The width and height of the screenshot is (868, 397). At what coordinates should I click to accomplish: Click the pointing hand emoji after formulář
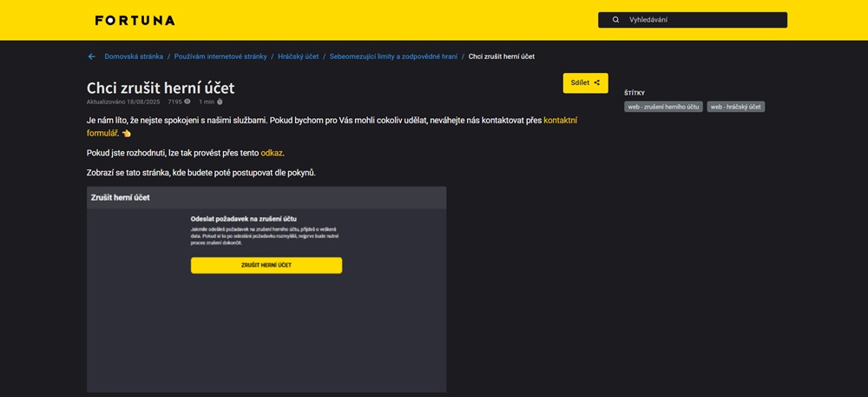pyautogui.click(x=127, y=134)
